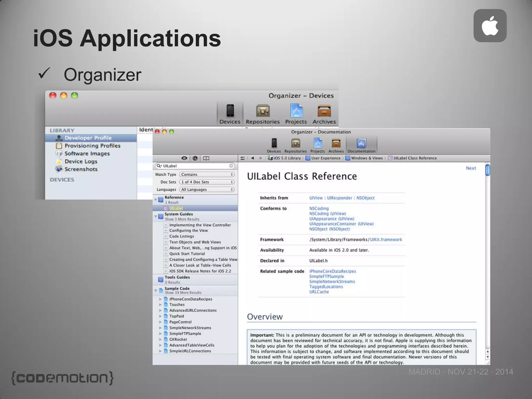Open the SimpleFTPSample related code link
The height and width of the screenshot is (399, 532).
click(327, 276)
